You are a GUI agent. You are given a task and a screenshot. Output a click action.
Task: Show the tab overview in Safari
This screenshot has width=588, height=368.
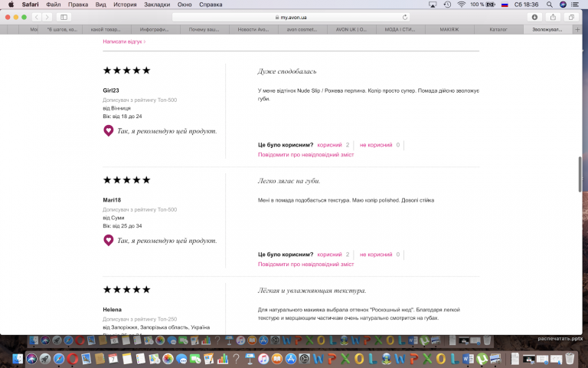pyautogui.click(x=571, y=17)
